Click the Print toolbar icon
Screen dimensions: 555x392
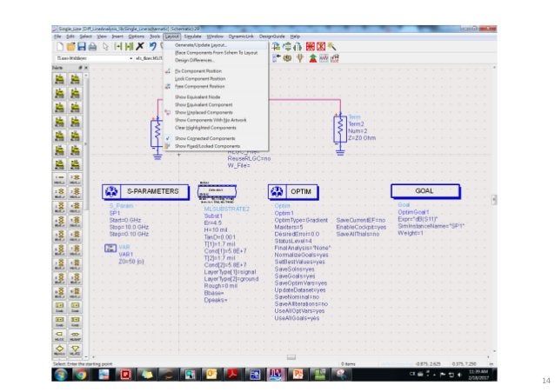click(x=93, y=46)
